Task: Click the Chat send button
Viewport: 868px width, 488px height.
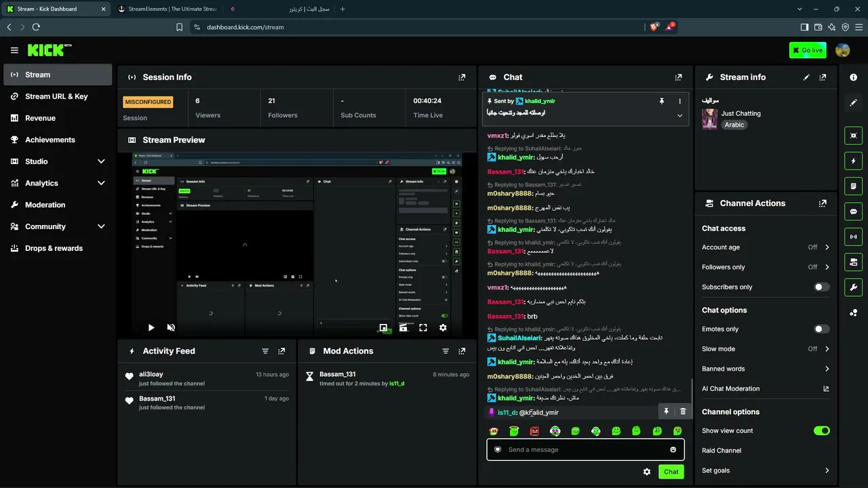Action: pos(671,472)
